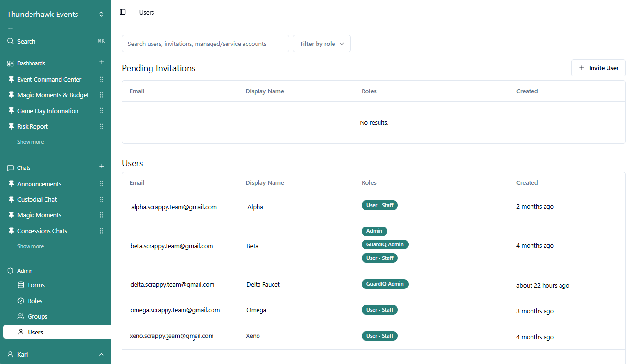Click the plus icon beside Dashboards
The height and width of the screenshot is (364, 637).
tap(102, 62)
